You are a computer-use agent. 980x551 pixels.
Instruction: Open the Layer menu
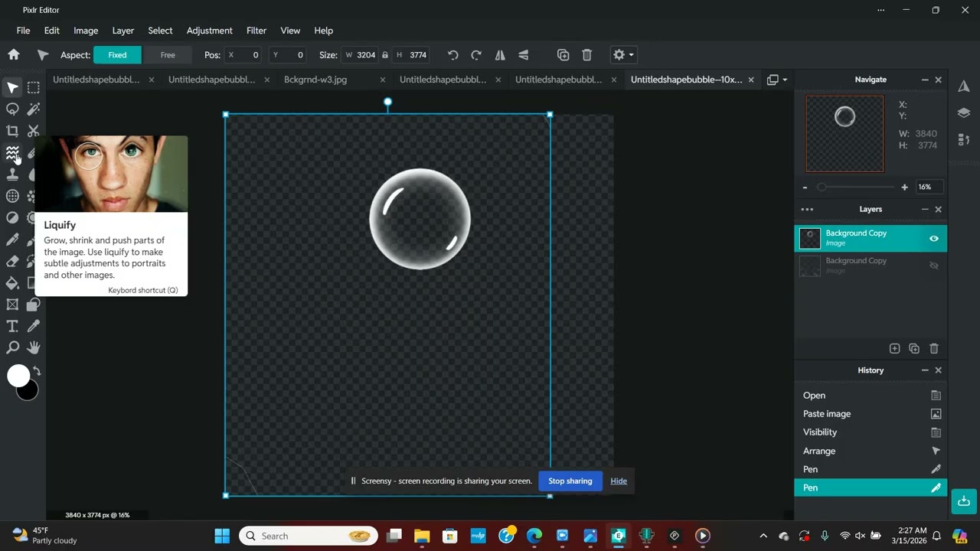coord(123,31)
